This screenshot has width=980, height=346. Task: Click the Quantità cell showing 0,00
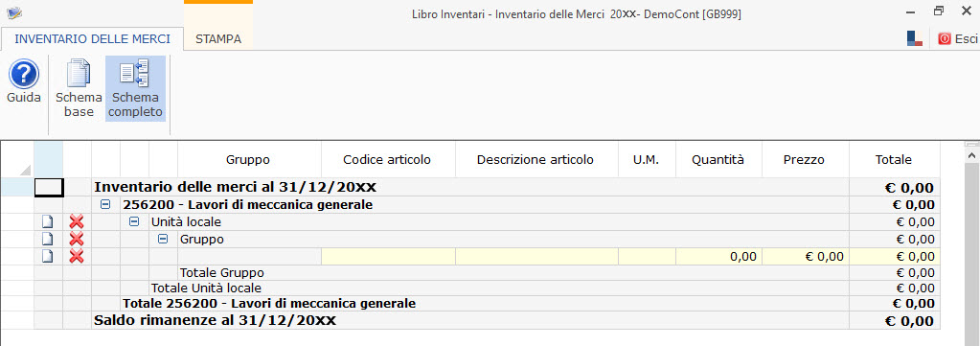(718, 257)
